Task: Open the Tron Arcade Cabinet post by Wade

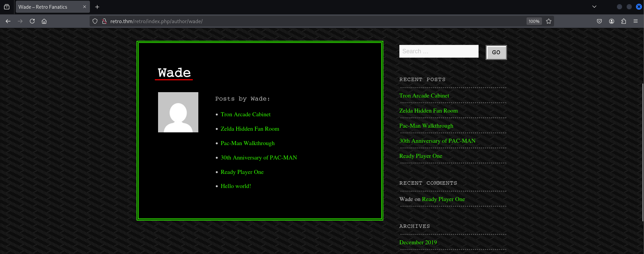Action: tap(245, 114)
